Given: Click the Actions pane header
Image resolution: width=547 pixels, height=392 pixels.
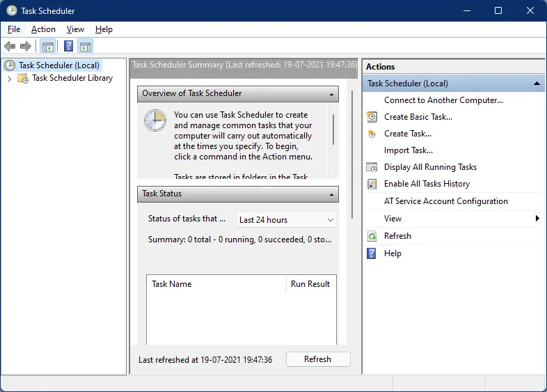Looking at the screenshot, I should [453, 67].
